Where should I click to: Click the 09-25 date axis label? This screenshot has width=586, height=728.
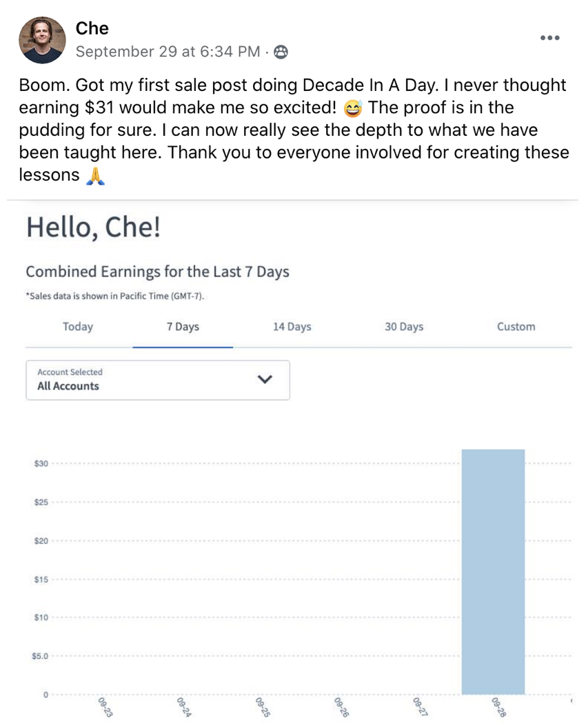263,707
